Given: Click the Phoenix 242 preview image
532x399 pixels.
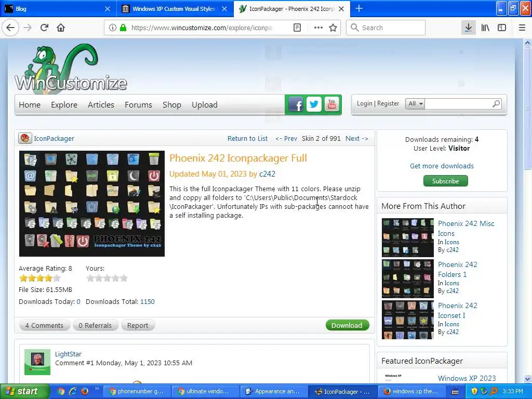Looking at the screenshot, I should pos(91,204).
